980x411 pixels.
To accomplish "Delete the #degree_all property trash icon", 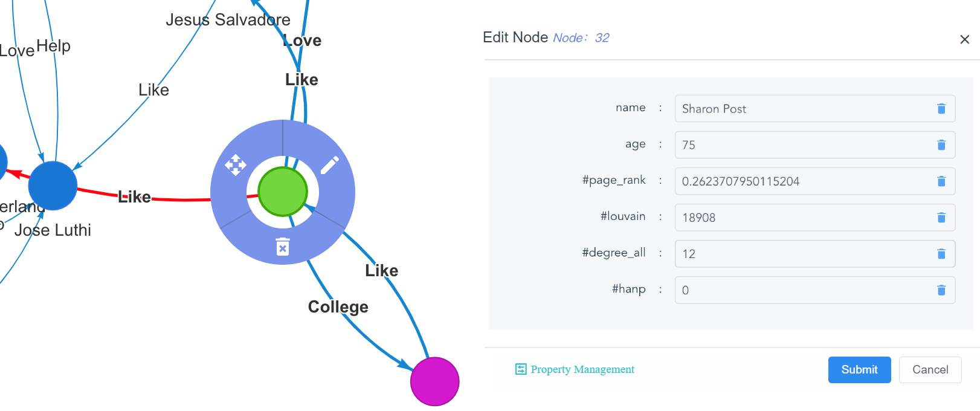I will tap(941, 254).
